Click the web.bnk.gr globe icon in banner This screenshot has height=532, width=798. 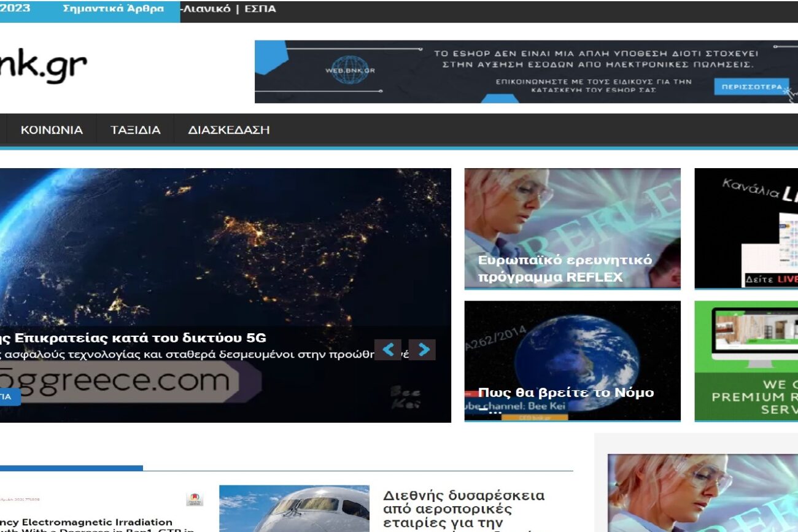click(349, 69)
